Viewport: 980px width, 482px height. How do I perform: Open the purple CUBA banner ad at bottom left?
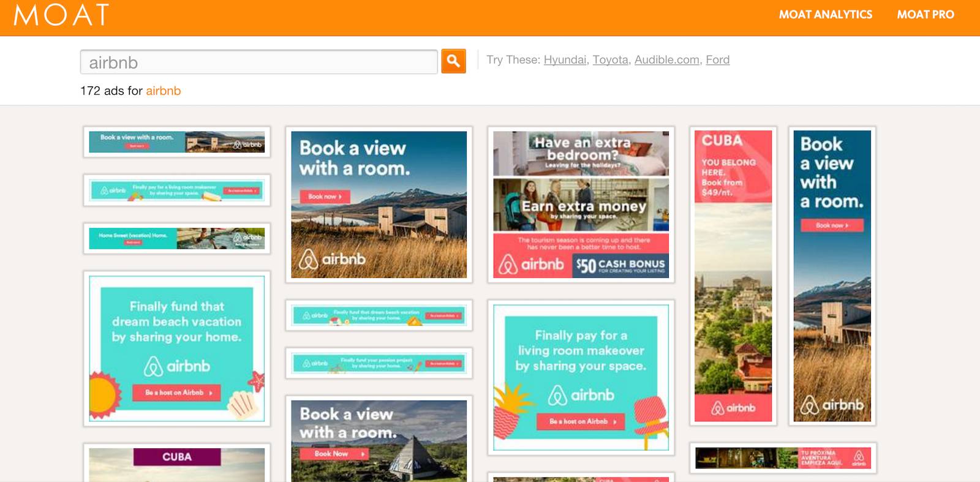(x=177, y=463)
